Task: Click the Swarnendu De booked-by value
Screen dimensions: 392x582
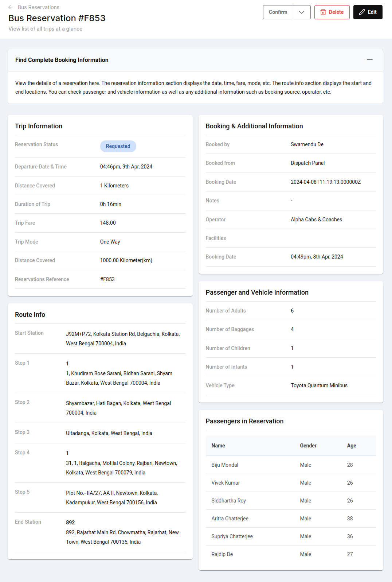Action: [307, 144]
